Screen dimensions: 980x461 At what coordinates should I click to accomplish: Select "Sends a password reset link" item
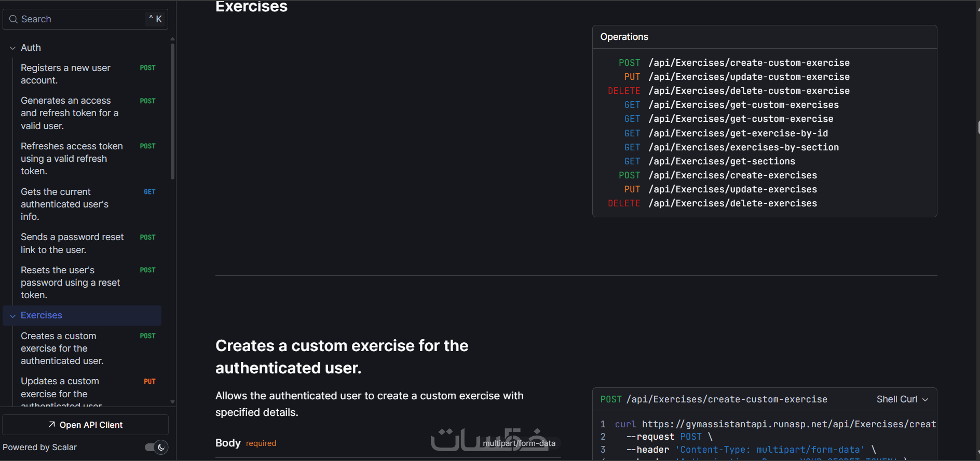[x=72, y=243]
